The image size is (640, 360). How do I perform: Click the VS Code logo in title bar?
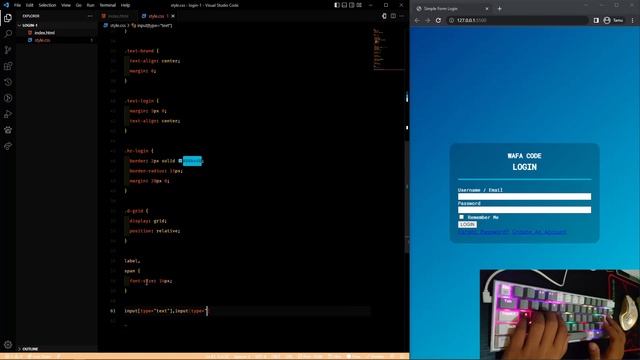[6, 5]
